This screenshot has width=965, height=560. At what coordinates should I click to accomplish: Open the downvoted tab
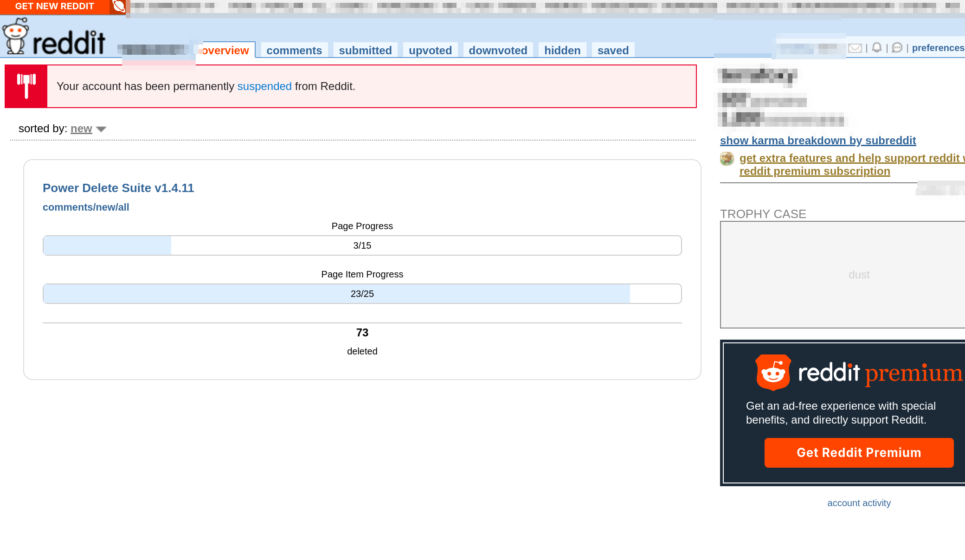498,50
